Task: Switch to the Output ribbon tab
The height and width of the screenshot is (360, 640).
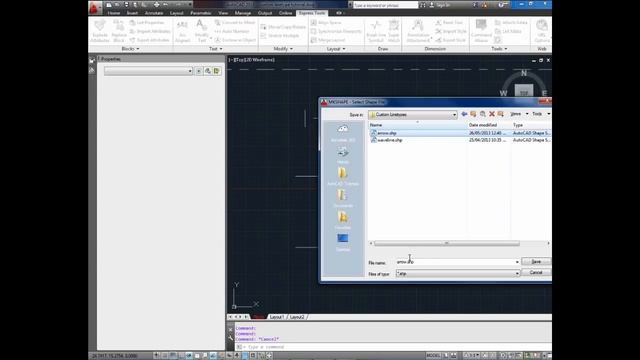Action: click(265, 13)
